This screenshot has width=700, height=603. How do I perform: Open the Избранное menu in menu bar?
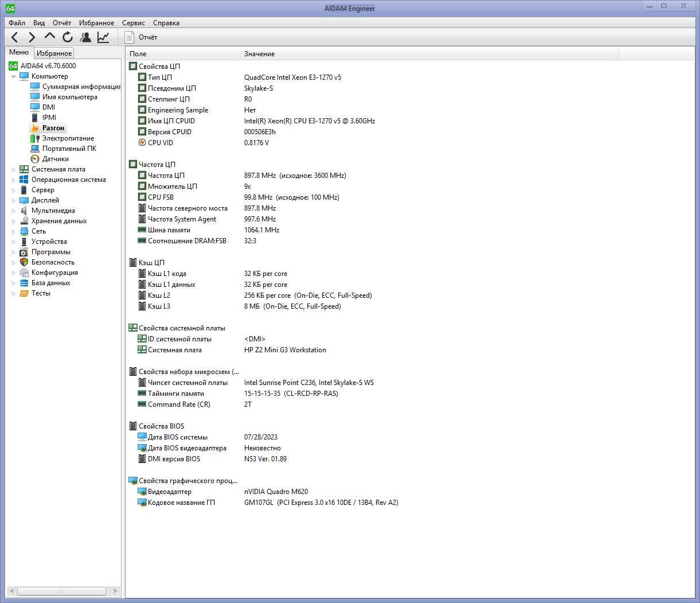pyautogui.click(x=96, y=23)
